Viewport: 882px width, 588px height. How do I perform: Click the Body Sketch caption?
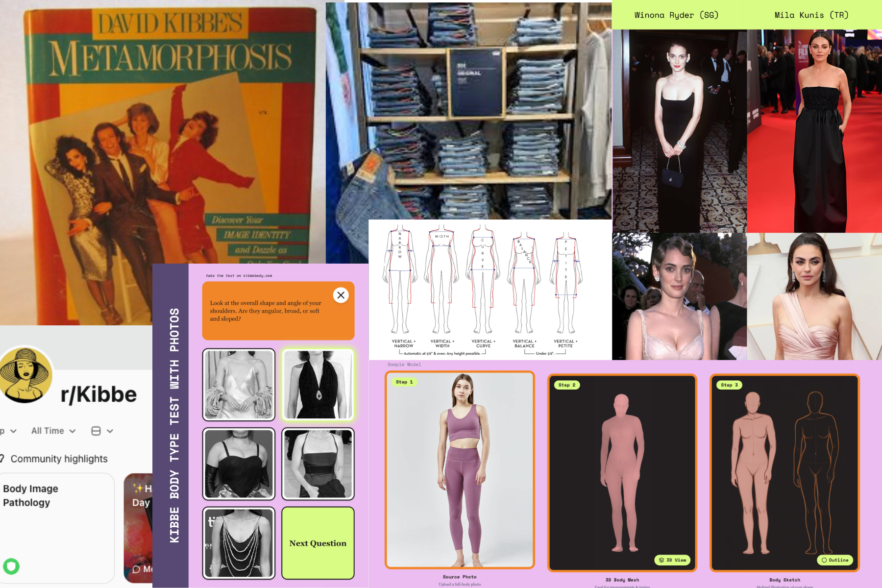pos(784,580)
